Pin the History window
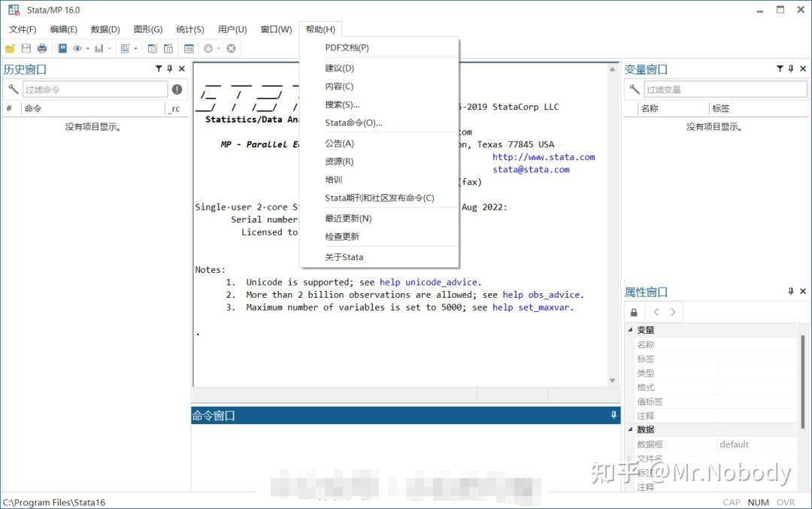812x509 pixels. 169,68
